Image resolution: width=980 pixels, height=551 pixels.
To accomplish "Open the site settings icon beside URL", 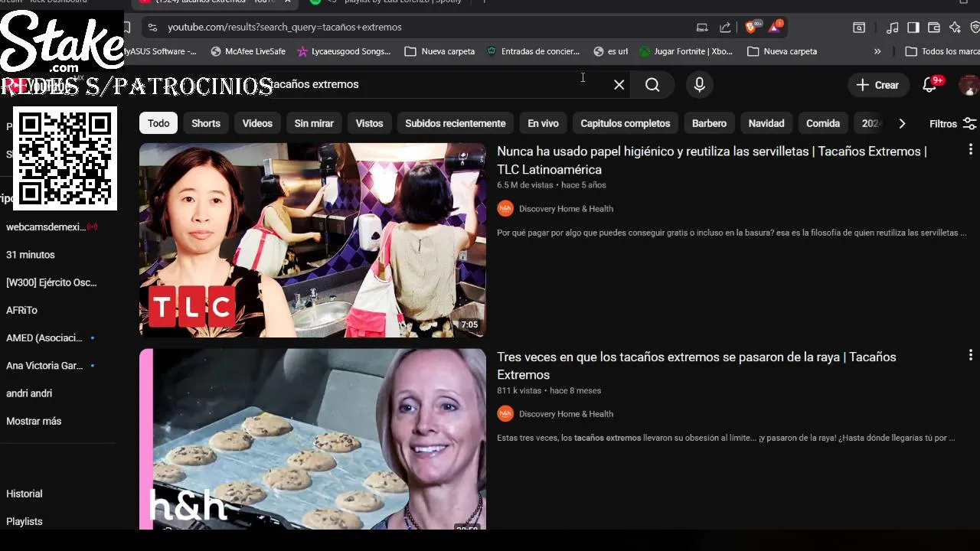I will (152, 28).
